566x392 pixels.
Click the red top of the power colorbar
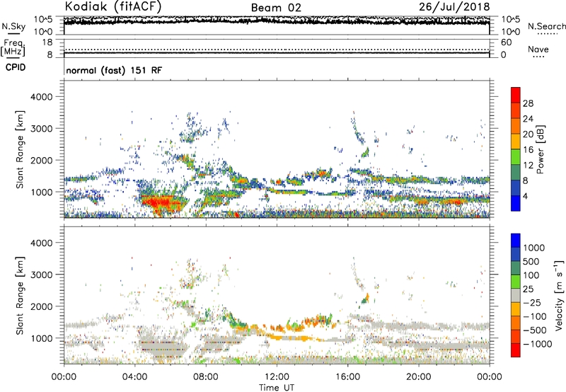click(x=516, y=95)
